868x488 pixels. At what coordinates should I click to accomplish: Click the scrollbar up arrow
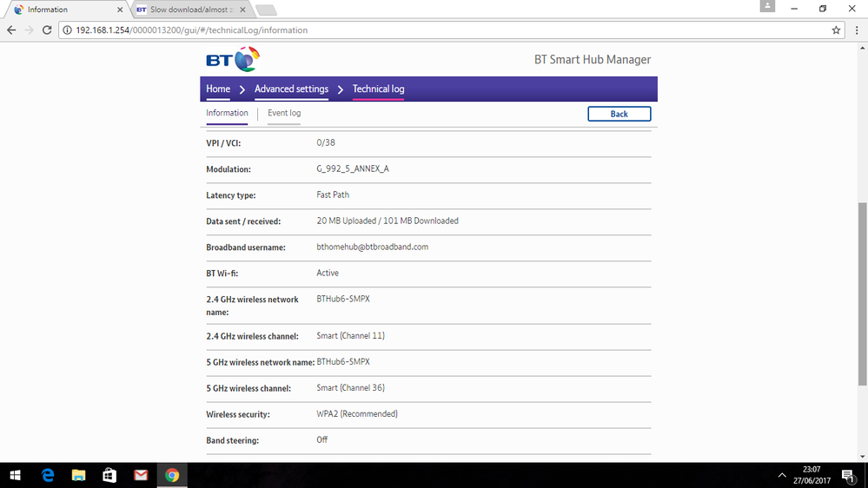click(862, 48)
